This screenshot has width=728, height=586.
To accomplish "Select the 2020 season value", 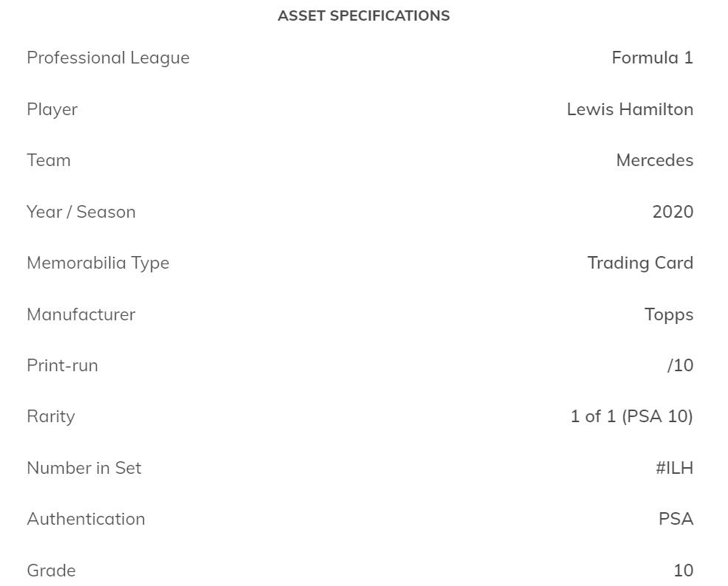I will tap(673, 212).
